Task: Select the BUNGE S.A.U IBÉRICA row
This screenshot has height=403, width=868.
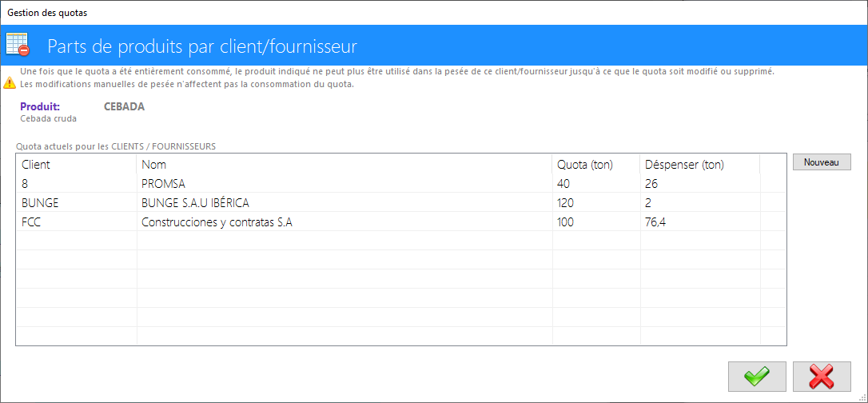Action: [x=400, y=202]
